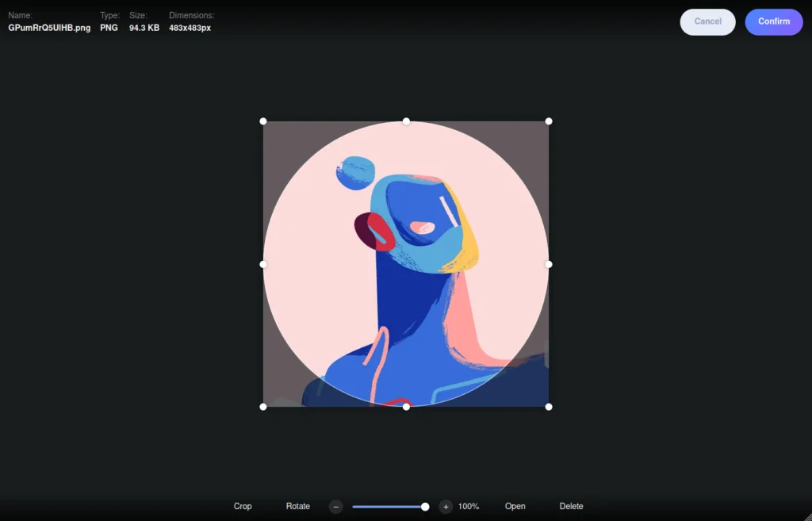This screenshot has height=521, width=812.
Task: Click the filename GPumRrQ5UIHB.png
Action: pos(50,26)
